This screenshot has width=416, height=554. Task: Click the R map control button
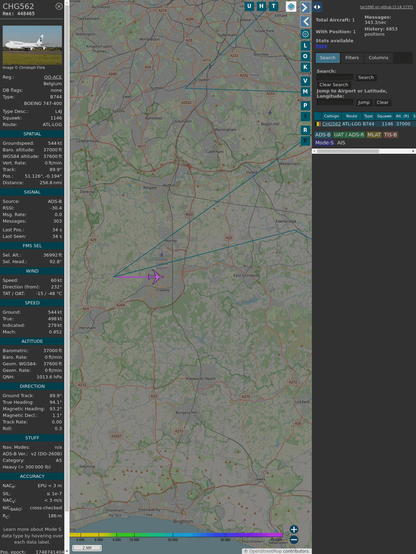[x=305, y=130]
